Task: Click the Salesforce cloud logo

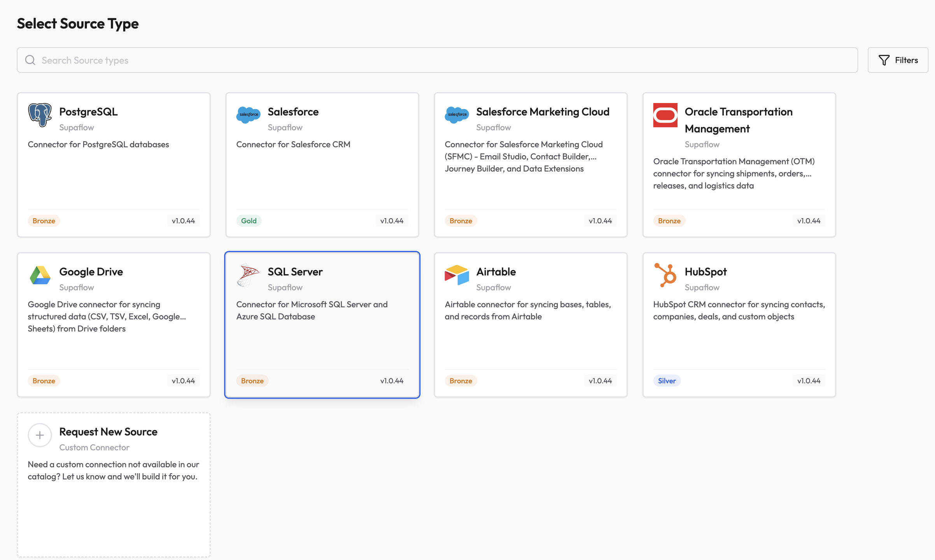Action: 248,115
